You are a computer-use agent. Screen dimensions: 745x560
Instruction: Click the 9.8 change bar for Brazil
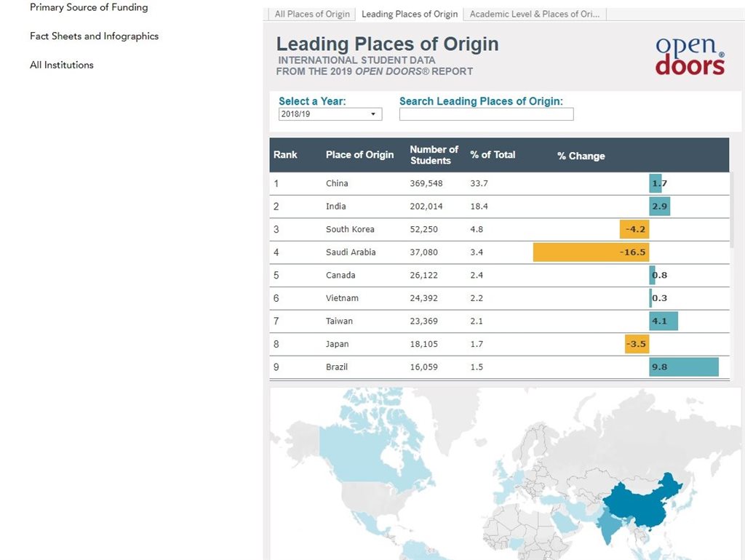click(x=684, y=367)
